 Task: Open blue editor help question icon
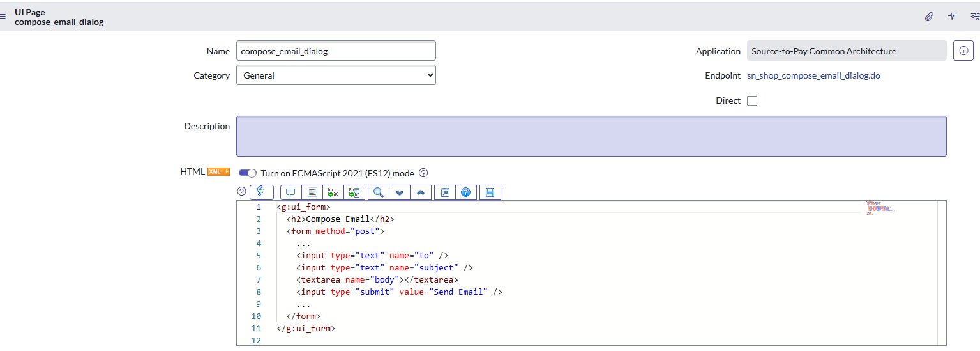click(465, 192)
